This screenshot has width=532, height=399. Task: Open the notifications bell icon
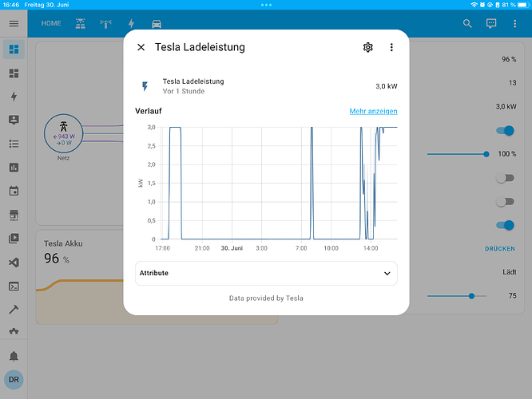tap(14, 356)
